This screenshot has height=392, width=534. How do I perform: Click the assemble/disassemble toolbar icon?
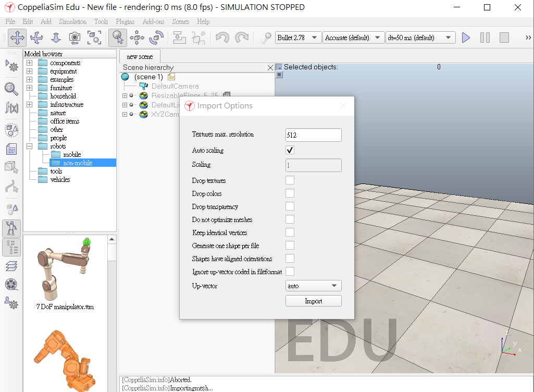click(179, 38)
